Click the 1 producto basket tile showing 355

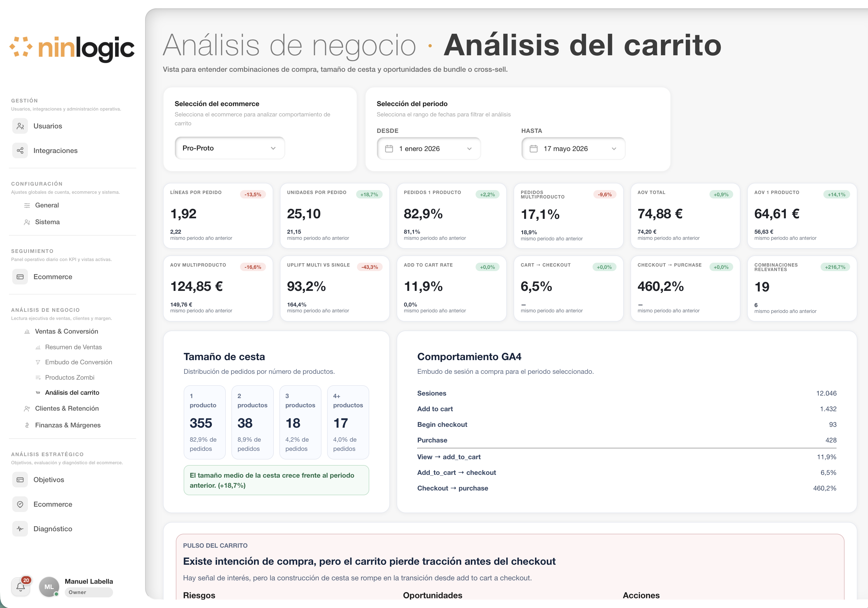click(205, 422)
